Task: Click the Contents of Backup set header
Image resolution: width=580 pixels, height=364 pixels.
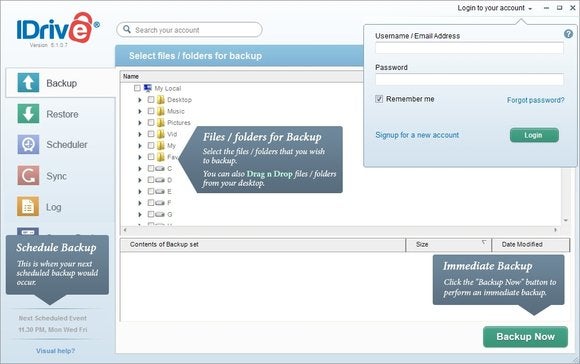Action: [263, 245]
